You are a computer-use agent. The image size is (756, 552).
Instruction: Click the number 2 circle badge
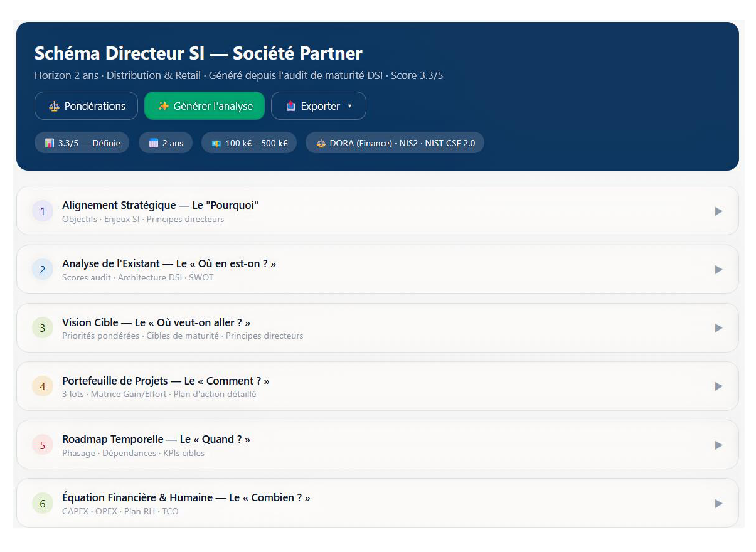click(43, 270)
